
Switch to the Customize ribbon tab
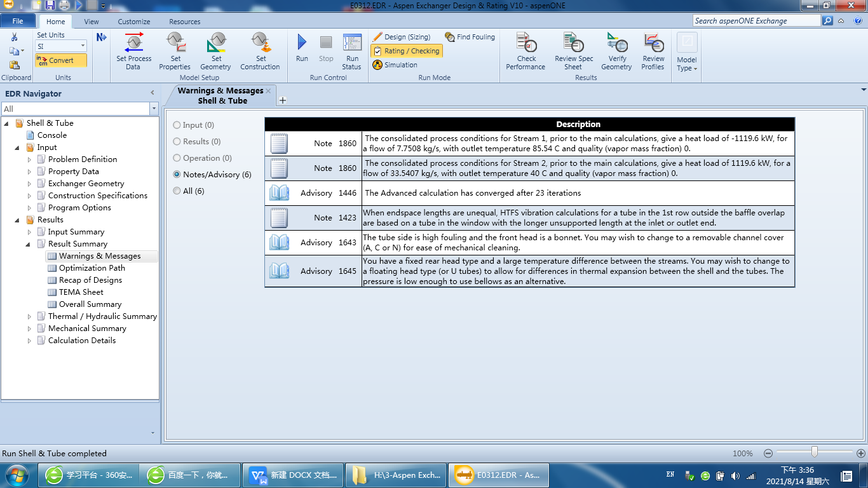(134, 22)
